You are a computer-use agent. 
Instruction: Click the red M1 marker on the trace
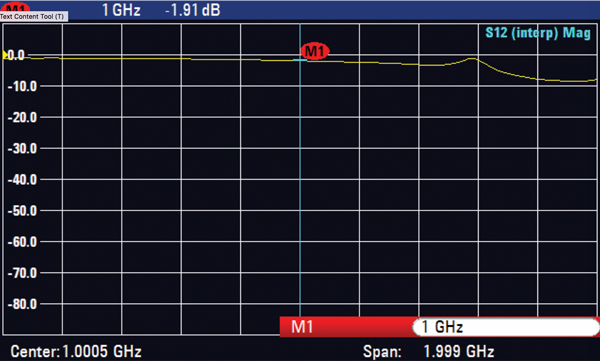point(315,51)
